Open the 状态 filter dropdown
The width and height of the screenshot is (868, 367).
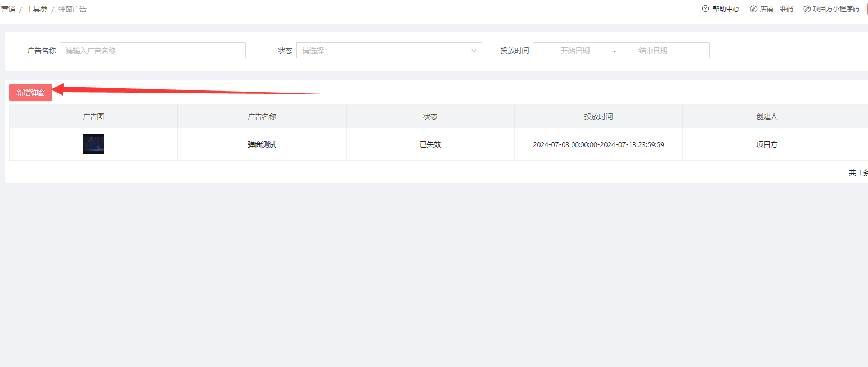[383, 51]
